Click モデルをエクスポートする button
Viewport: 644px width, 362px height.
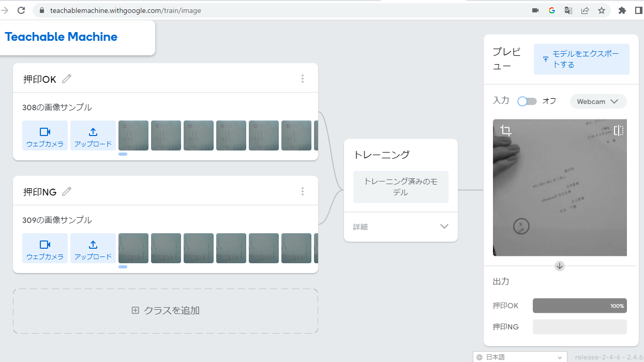pyautogui.click(x=581, y=59)
